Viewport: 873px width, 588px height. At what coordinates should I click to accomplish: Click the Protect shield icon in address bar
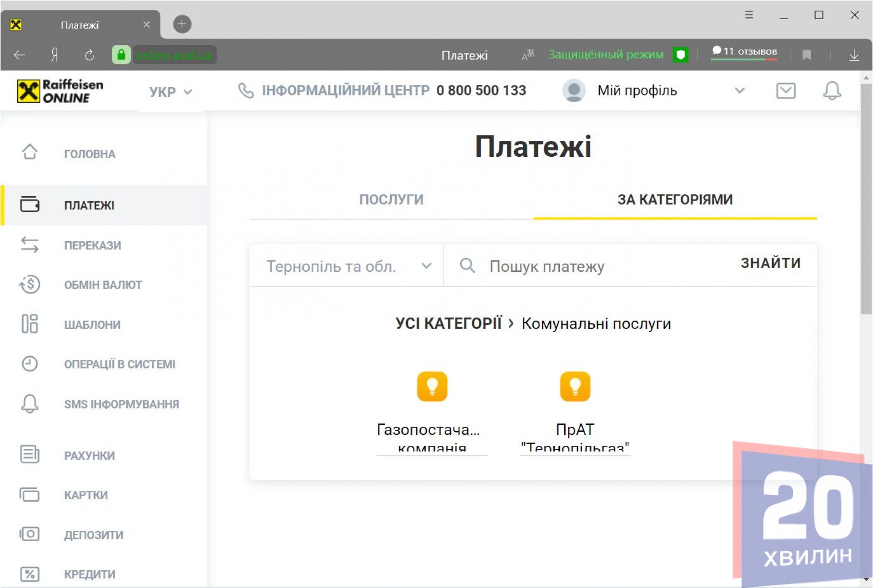(680, 55)
